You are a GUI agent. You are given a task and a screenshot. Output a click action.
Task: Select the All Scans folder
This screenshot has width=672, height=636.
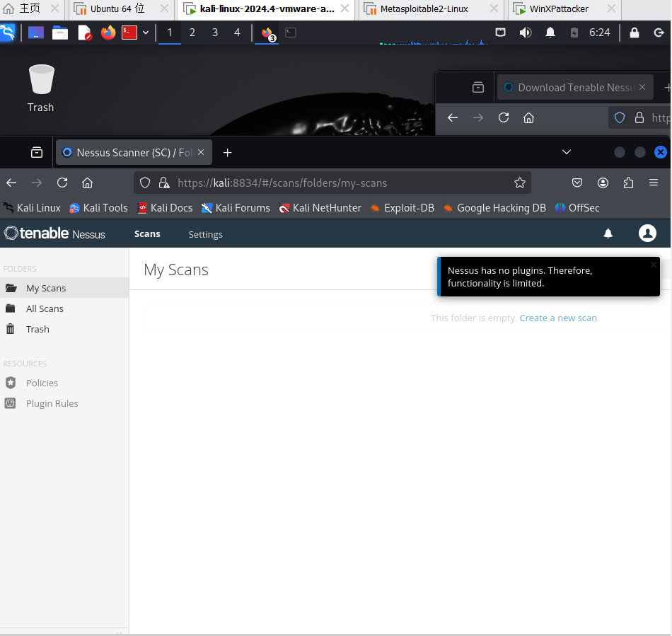[x=64, y=308]
